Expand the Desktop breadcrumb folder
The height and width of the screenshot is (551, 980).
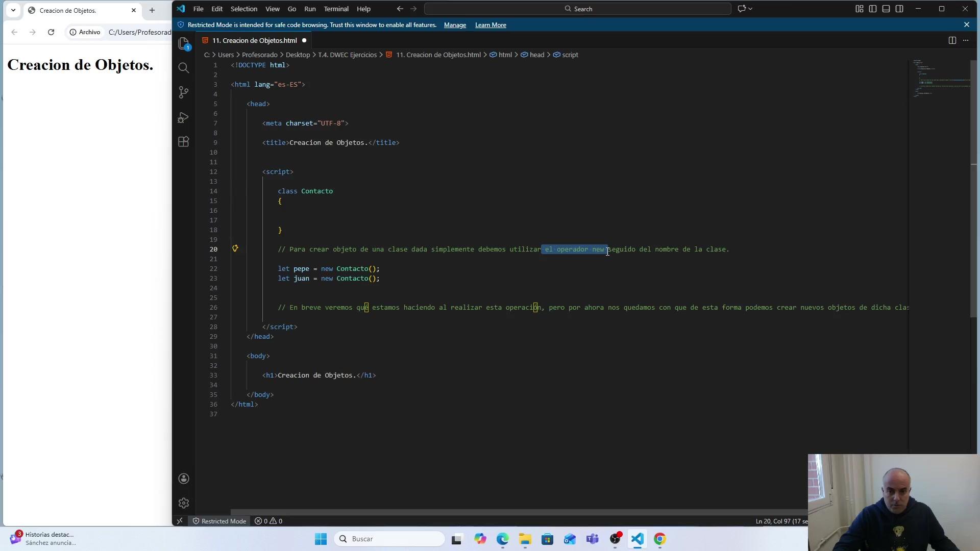pyautogui.click(x=298, y=55)
